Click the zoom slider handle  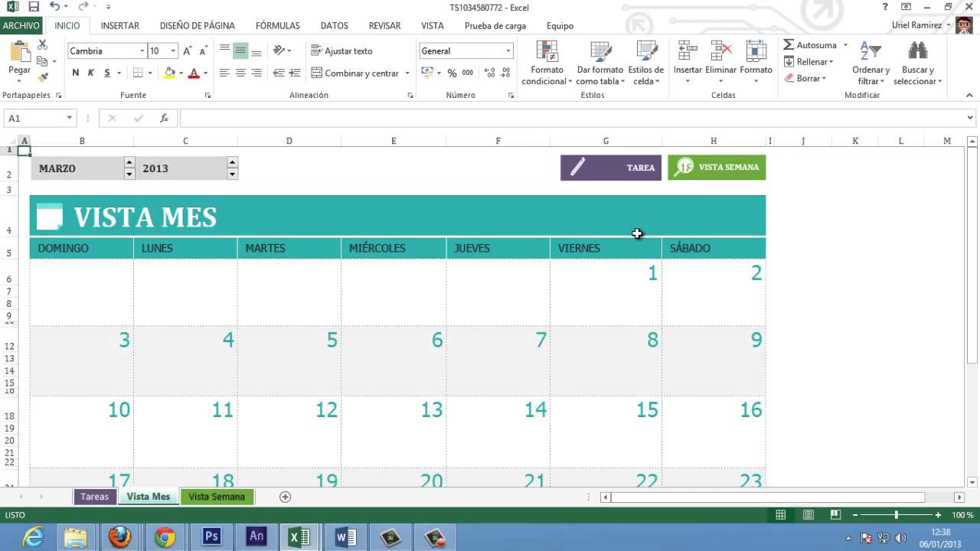coord(897,515)
